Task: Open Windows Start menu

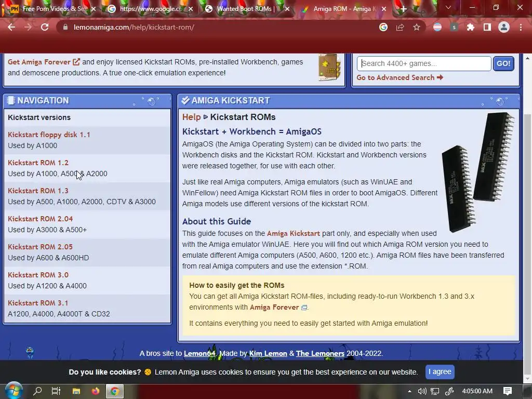Action: coord(14,391)
